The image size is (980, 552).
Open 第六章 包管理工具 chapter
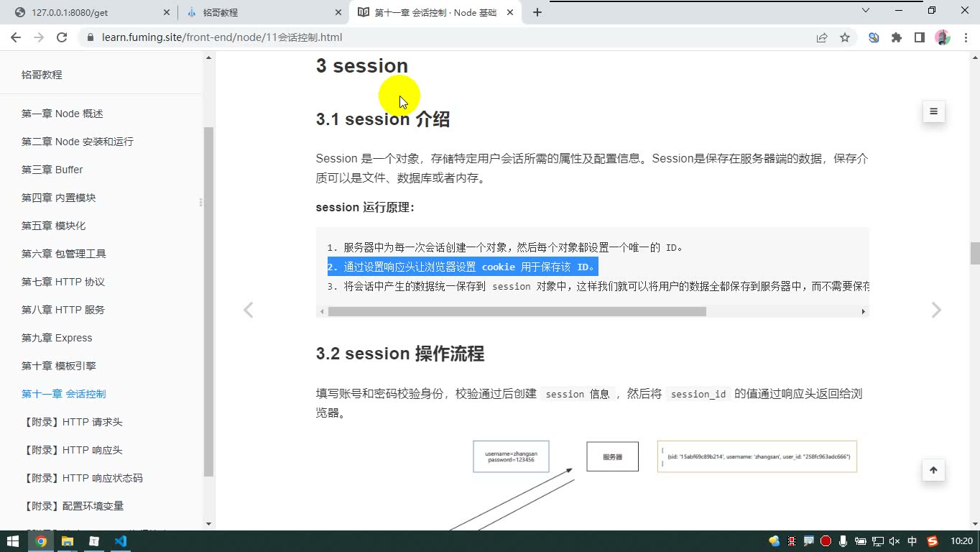(x=64, y=254)
